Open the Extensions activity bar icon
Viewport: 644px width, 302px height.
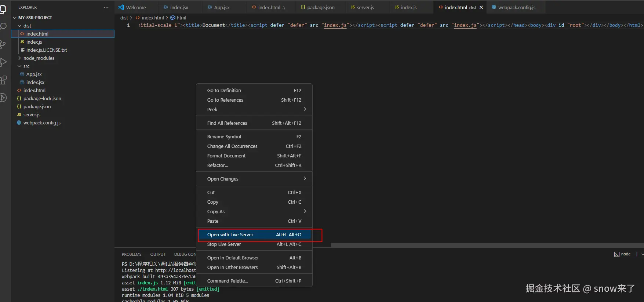pyautogui.click(x=3, y=80)
